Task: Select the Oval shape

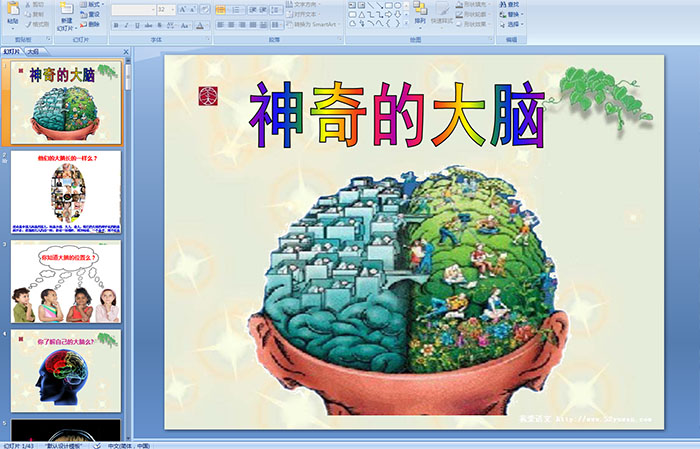Action: pyautogui.click(x=397, y=5)
